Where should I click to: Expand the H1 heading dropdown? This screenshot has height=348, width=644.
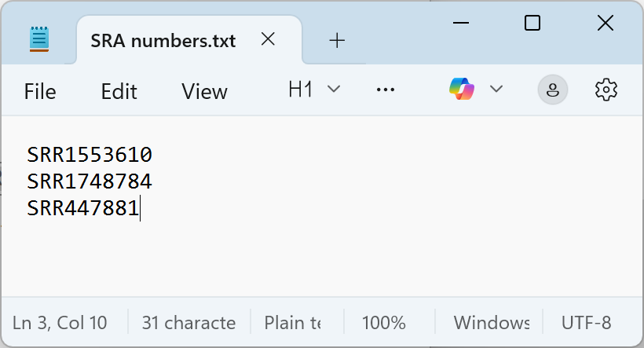pyautogui.click(x=314, y=90)
